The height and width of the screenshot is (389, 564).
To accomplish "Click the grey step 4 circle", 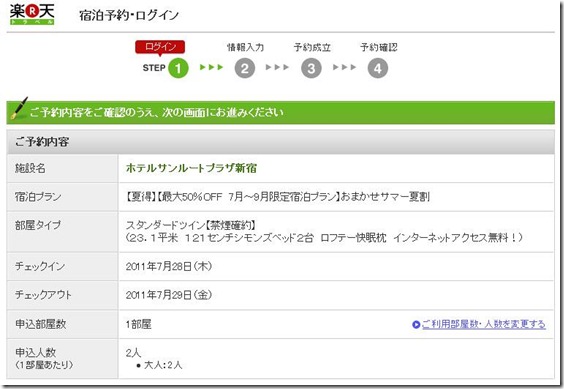I will coord(378,68).
